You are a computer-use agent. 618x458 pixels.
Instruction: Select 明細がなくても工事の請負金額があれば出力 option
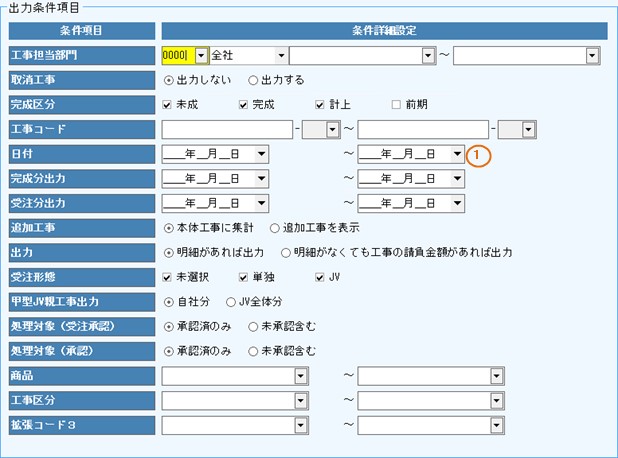tap(287, 252)
